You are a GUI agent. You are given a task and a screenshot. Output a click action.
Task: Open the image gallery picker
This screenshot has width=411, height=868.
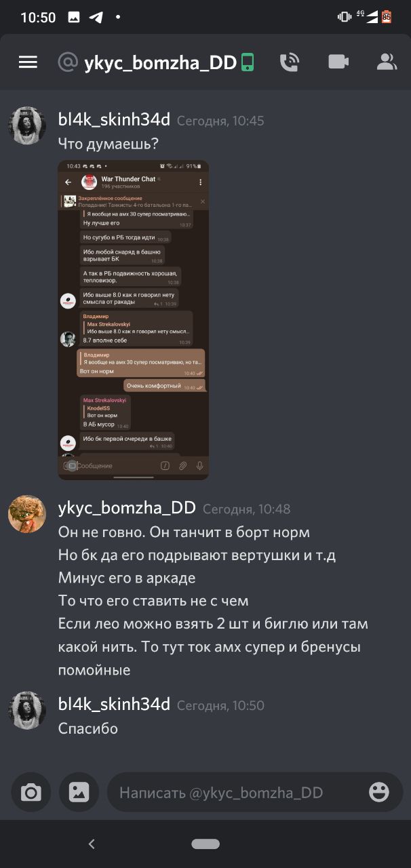79,792
